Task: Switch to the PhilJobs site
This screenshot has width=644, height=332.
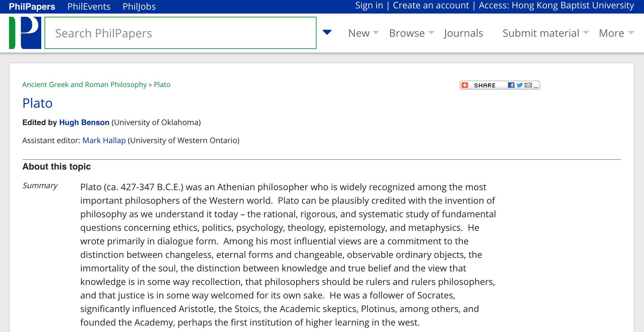Action: [139, 6]
